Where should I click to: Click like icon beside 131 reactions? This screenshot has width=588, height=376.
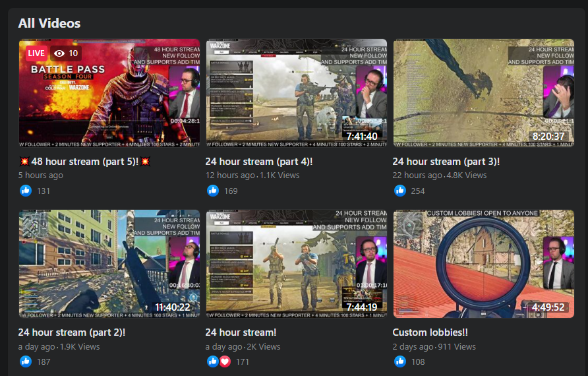(x=26, y=191)
